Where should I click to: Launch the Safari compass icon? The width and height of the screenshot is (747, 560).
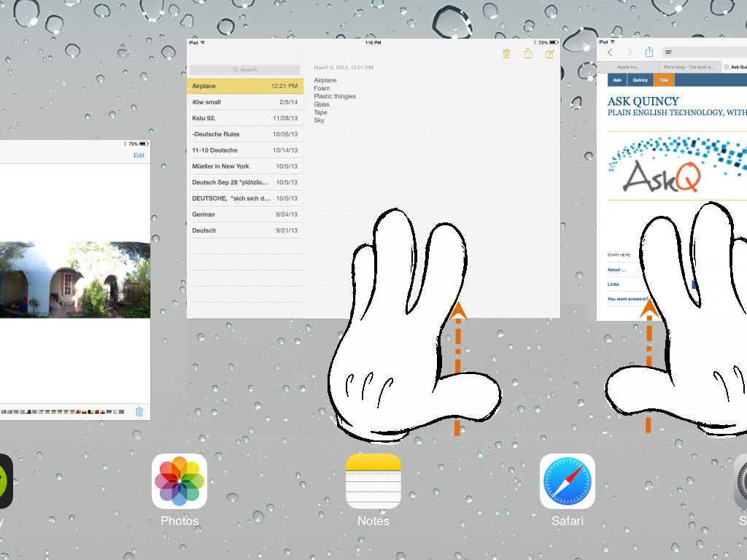click(x=567, y=481)
